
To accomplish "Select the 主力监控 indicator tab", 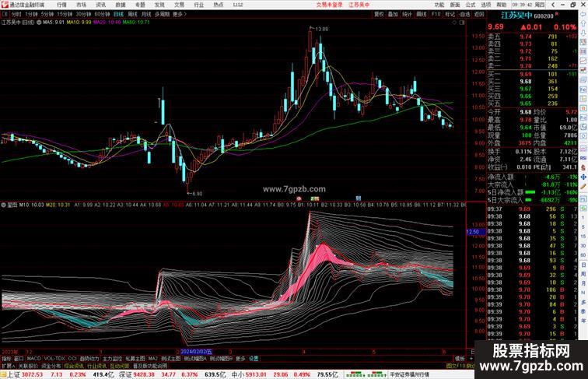I will 112,359.
